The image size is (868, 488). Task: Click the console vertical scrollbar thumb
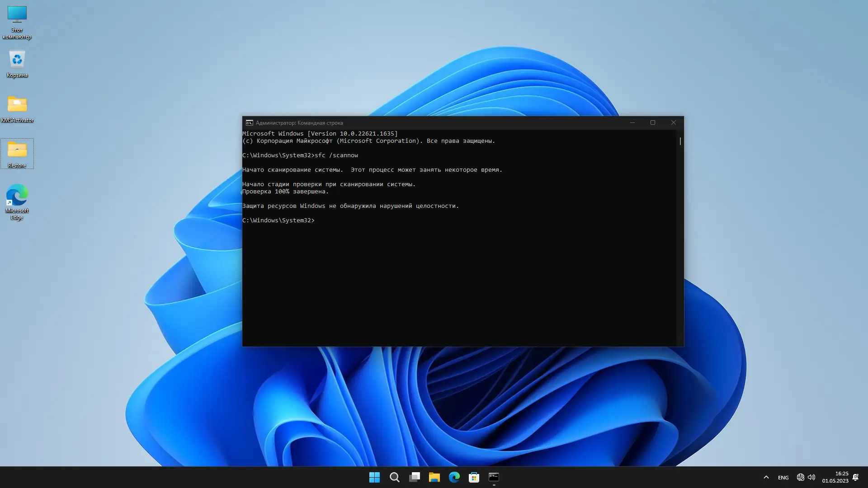click(x=680, y=141)
